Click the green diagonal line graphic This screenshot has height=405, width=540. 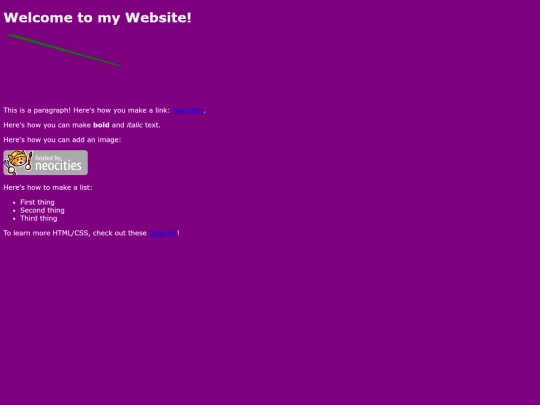click(63, 50)
